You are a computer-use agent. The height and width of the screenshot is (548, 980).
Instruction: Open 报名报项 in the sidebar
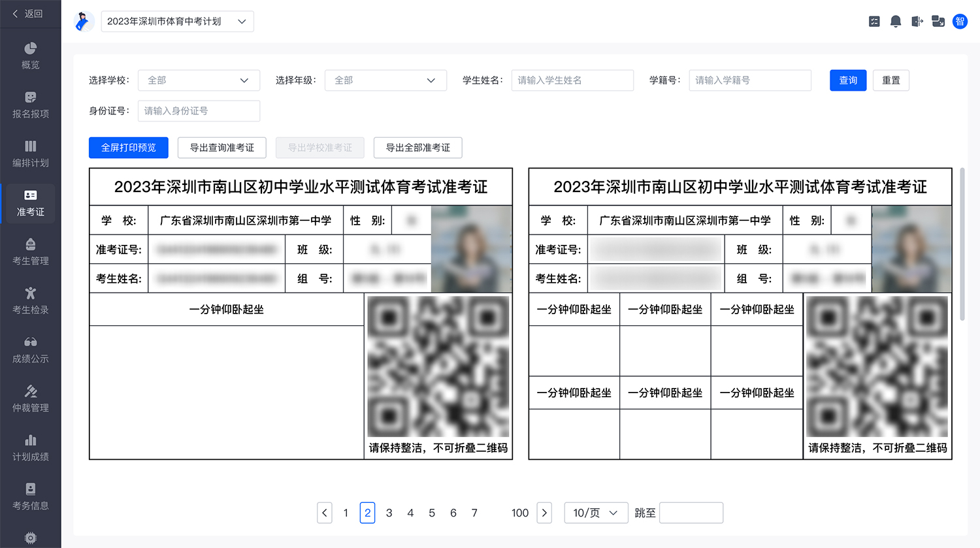pyautogui.click(x=30, y=105)
